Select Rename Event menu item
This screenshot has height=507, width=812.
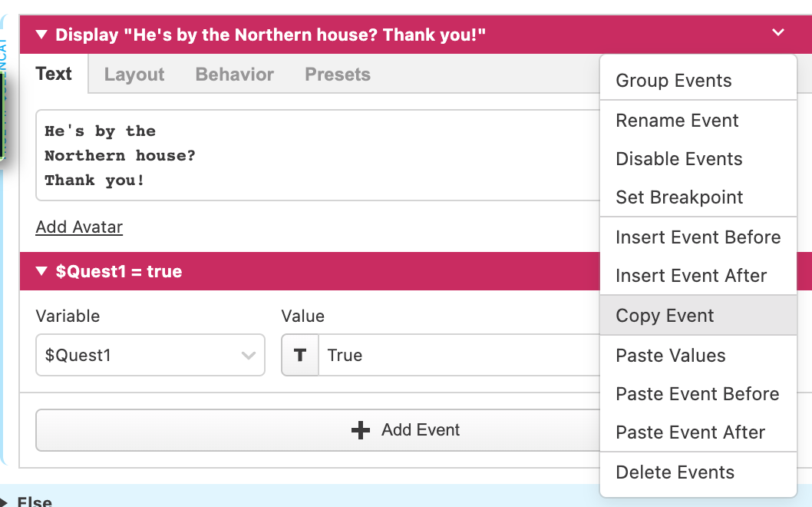[677, 121]
